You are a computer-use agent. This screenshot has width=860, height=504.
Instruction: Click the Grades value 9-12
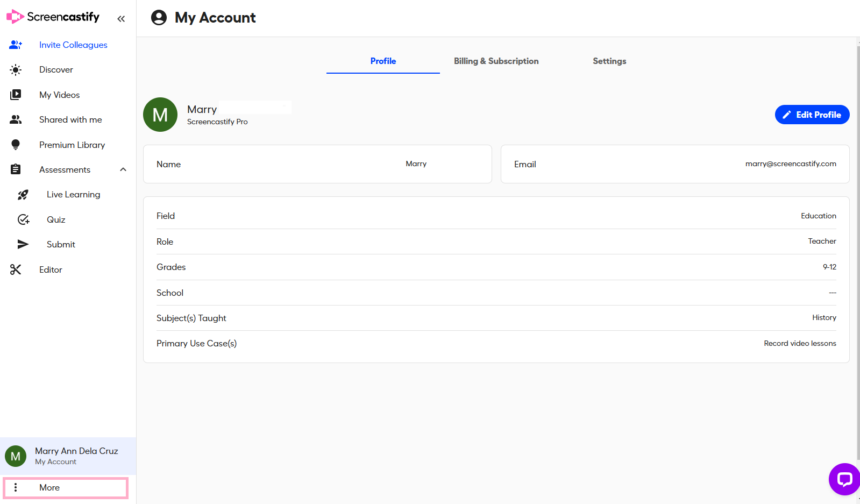[829, 267]
